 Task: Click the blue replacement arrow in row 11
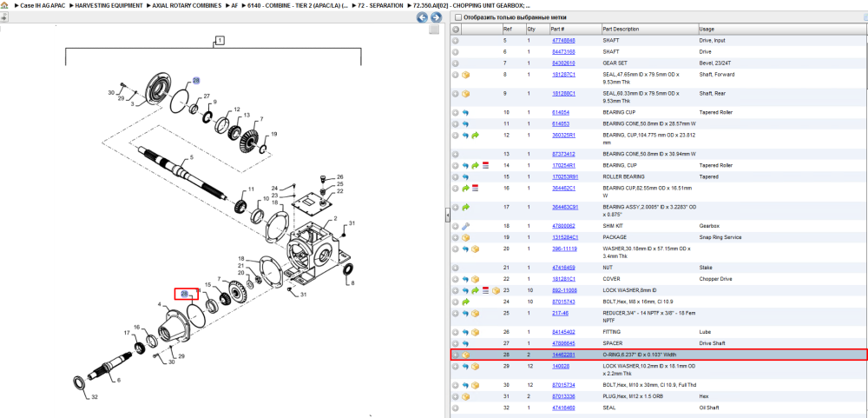click(465, 123)
